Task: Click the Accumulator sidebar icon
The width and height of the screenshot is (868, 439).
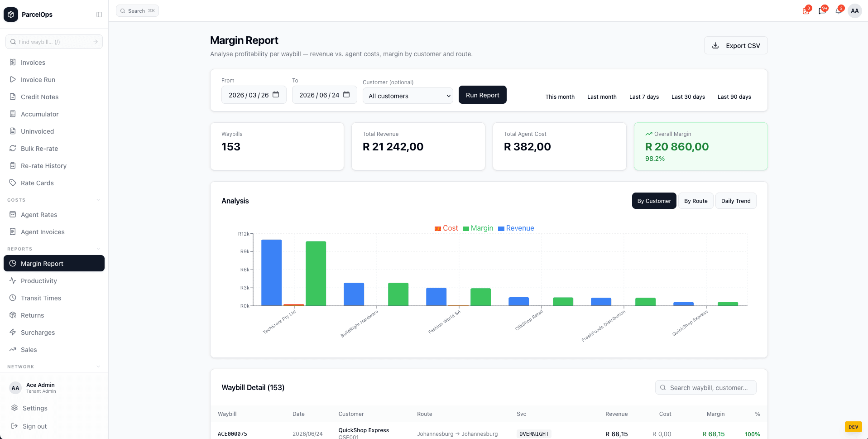Action: coord(13,114)
